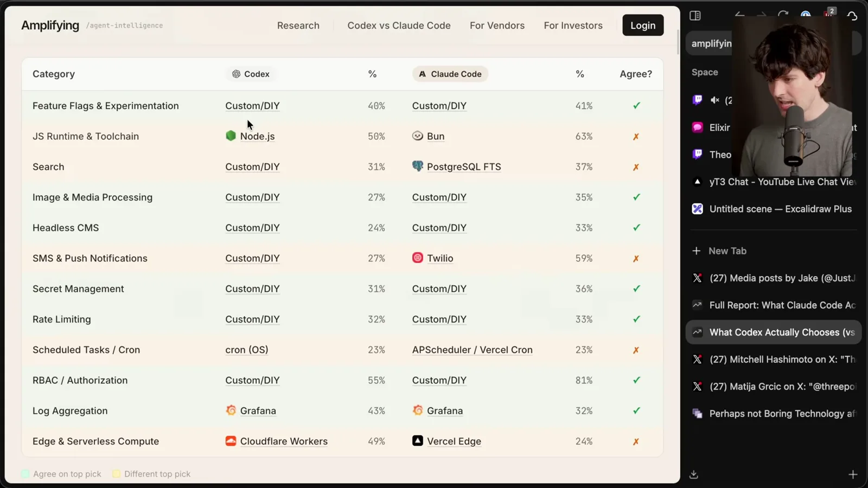Click the green check for RBAC / Authorization
Image resolution: width=868 pixels, height=488 pixels.
(636, 380)
